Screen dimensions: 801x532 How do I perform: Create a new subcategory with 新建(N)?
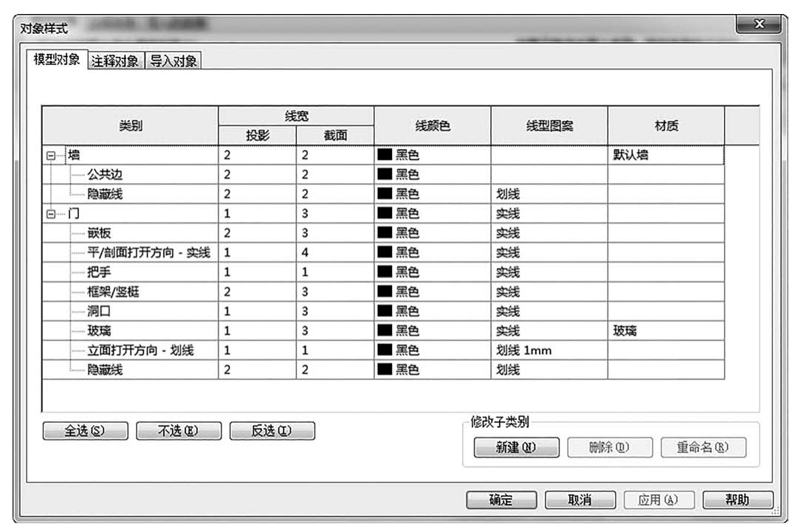point(516,448)
